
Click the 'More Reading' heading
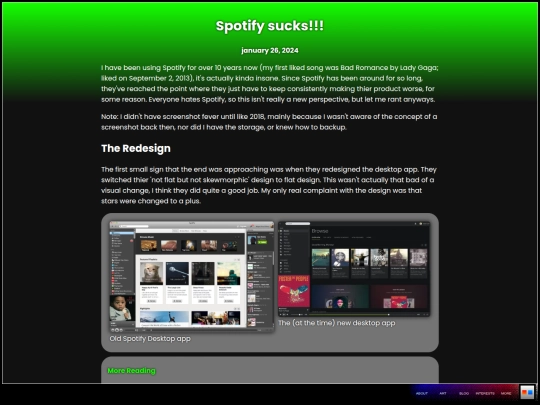pos(132,371)
